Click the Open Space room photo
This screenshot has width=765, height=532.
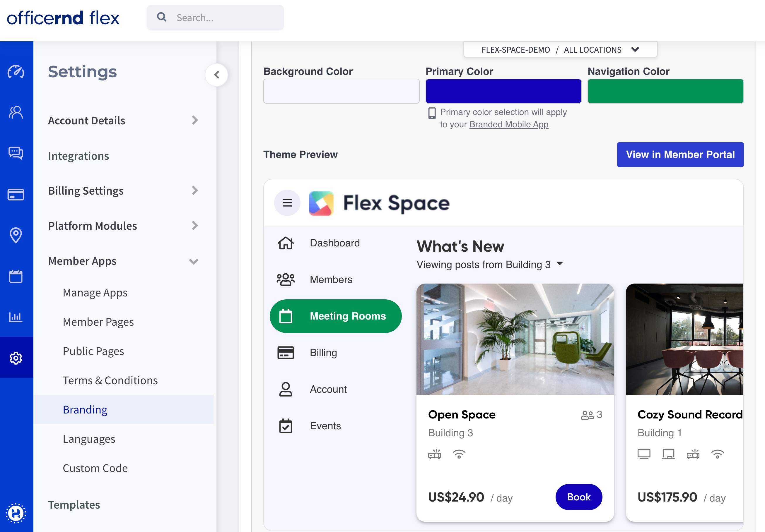click(x=515, y=339)
